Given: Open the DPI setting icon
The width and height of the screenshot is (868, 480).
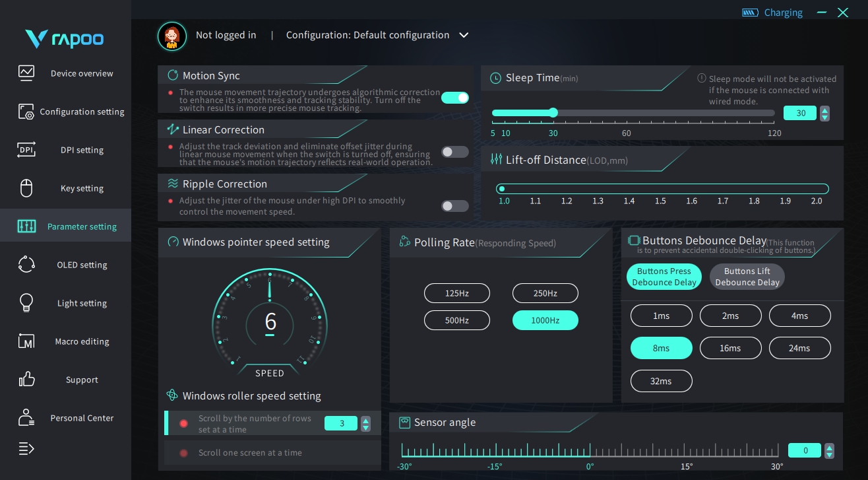Looking at the screenshot, I should [x=26, y=150].
